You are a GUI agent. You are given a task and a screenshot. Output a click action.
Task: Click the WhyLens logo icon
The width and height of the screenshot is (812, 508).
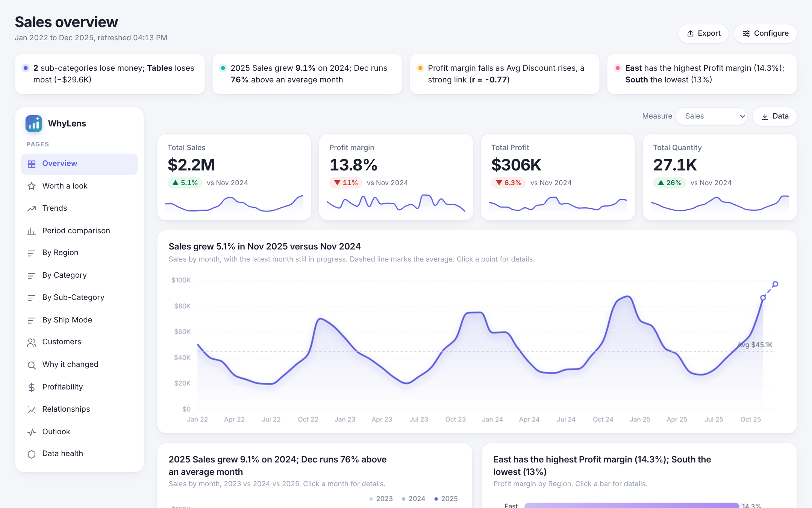coord(34,123)
